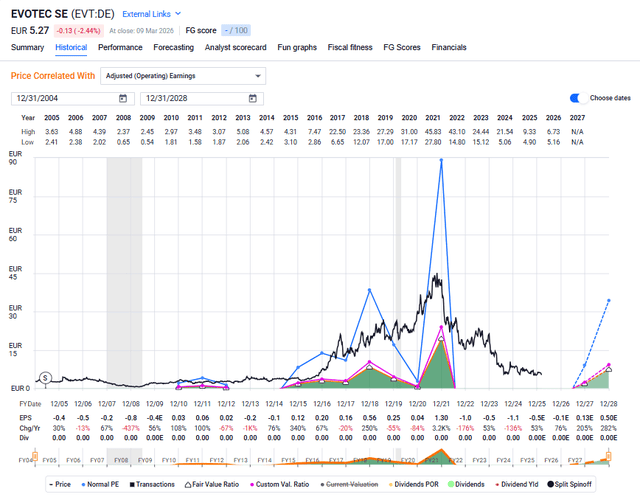Image resolution: width=640 pixels, height=497 pixels.
Task: Toggle Fair Value Ratio legend item
Action: 212,484
